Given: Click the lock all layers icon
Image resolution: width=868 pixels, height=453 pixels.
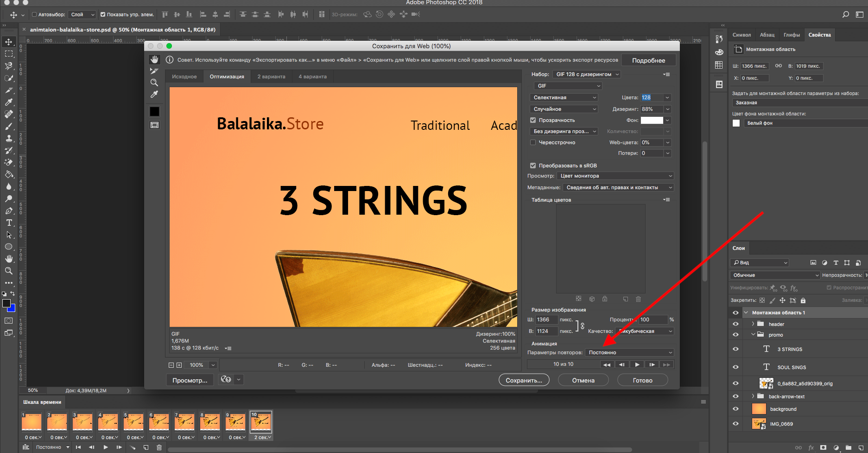Looking at the screenshot, I should point(803,300).
